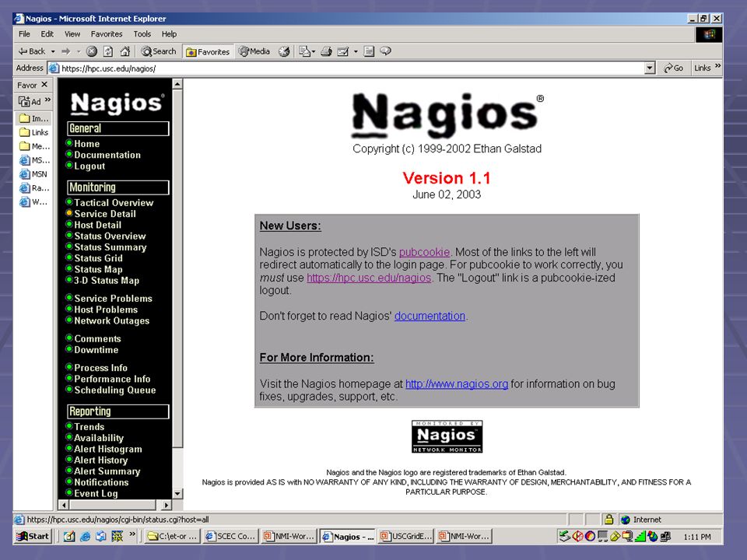Open Service Detail in sidebar
747x560 pixels.
coord(105,214)
